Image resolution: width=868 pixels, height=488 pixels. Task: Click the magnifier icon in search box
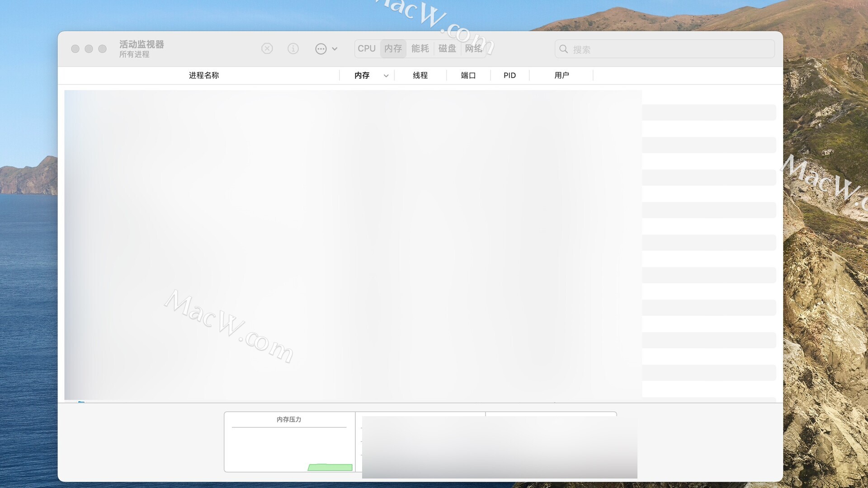coord(563,49)
